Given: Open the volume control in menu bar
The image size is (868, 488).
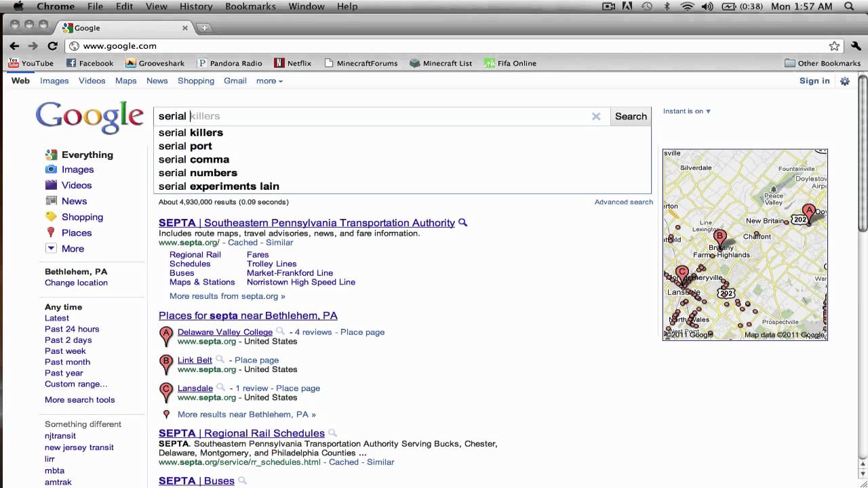Looking at the screenshot, I should (x=707, y=6).
